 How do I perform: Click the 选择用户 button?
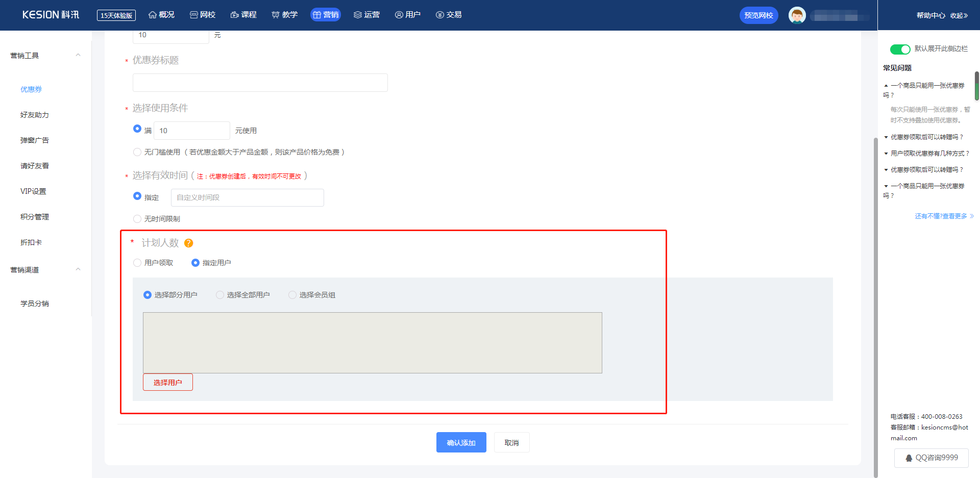coord(167,382)
